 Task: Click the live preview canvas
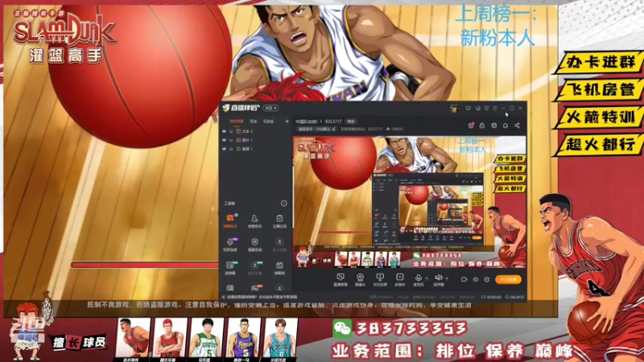click(410, 202)
